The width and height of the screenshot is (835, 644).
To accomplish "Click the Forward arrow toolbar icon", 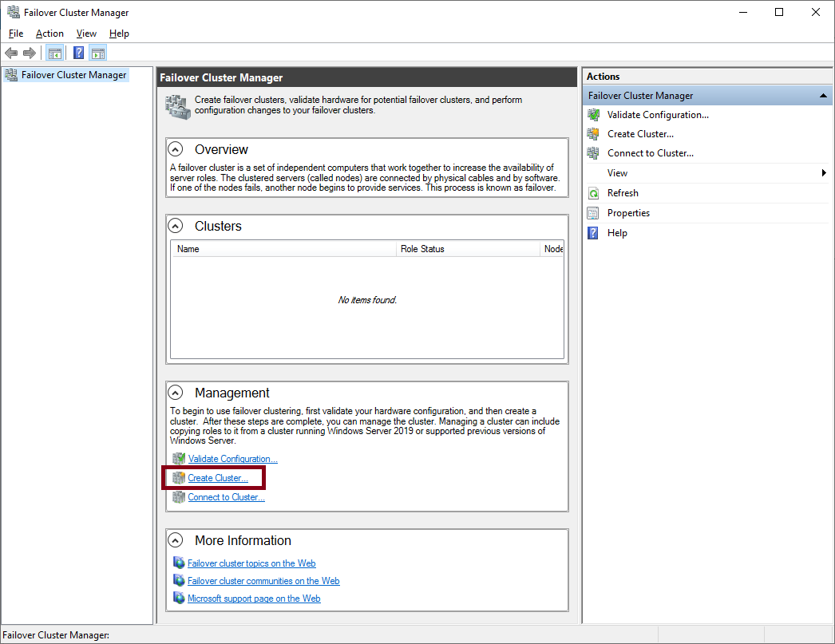I will (30, 53).
